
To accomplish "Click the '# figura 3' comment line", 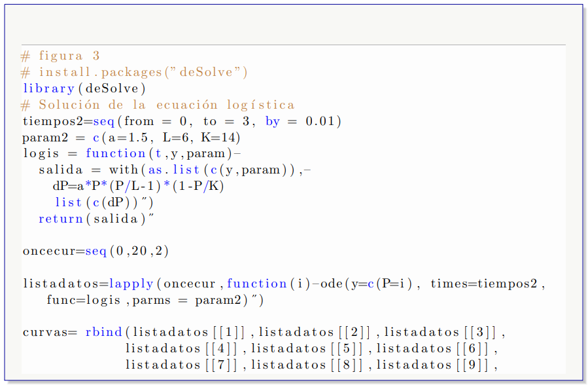I will [60, 56].
